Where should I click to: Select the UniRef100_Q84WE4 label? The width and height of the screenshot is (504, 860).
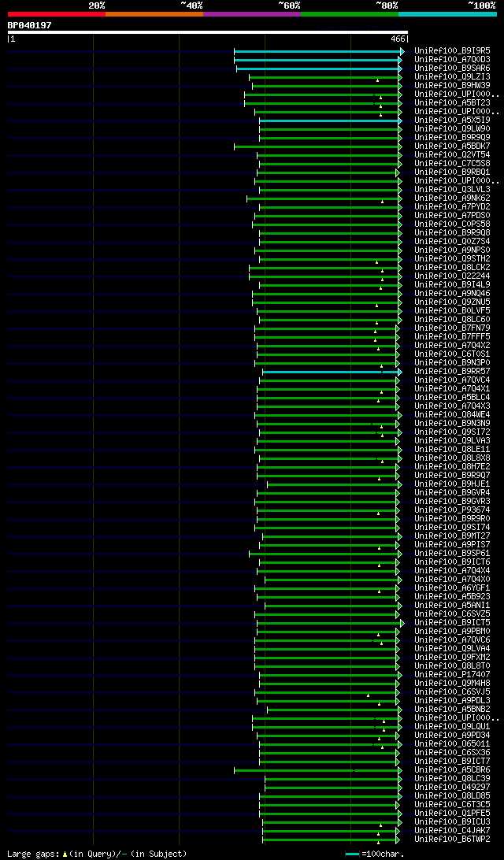(x=453, y=414)
